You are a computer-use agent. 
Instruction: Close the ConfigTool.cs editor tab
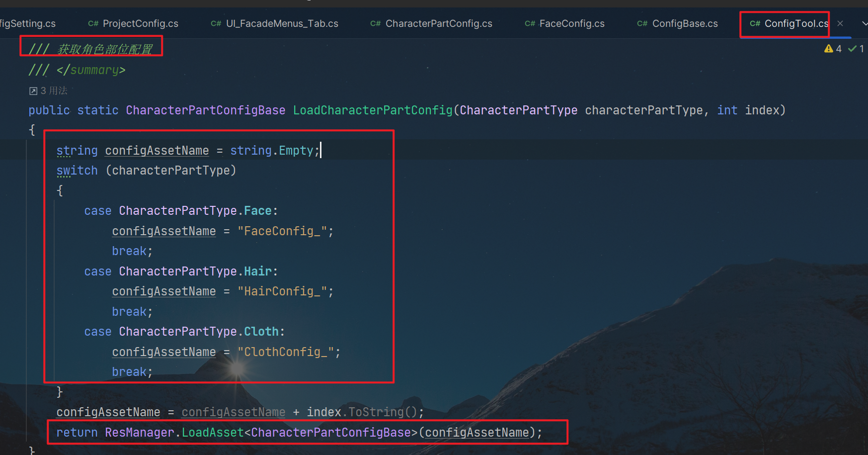tap(840, 23)
